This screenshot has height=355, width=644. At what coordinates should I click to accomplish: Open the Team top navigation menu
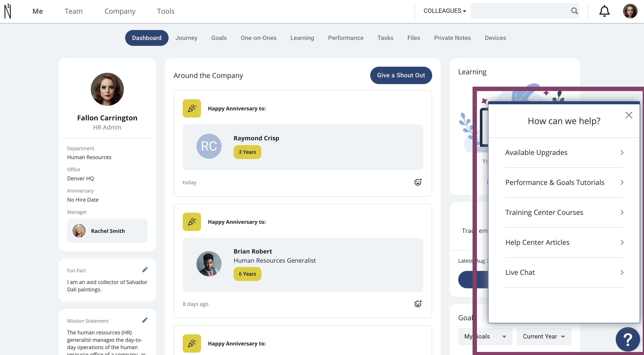click(73, 11)
